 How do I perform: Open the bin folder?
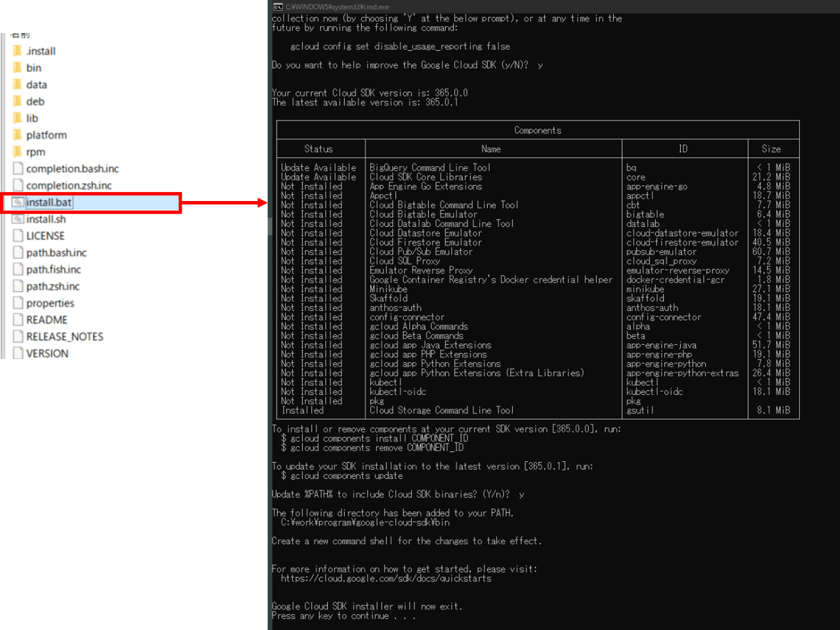click(x=34, y=67)
